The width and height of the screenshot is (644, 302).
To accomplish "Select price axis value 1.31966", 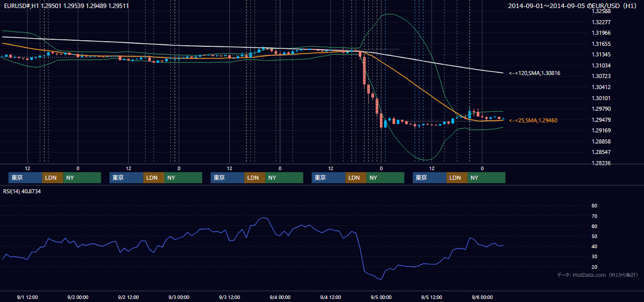I will pyautogui.click(x=601, y=33).
